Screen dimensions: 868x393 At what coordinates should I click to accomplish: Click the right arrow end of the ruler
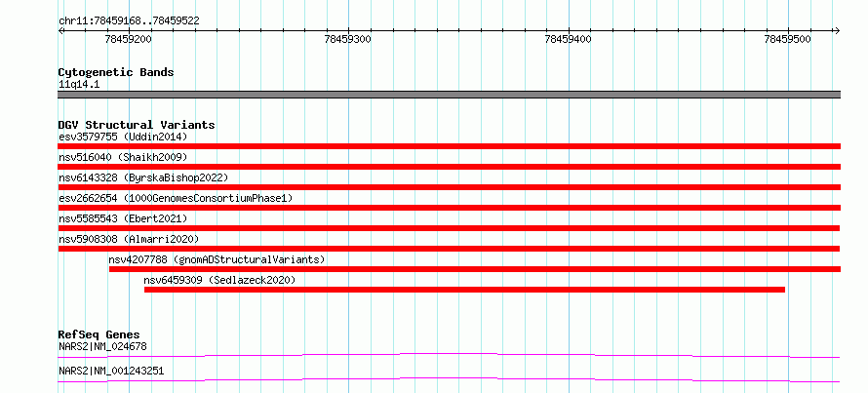(837, 30)
